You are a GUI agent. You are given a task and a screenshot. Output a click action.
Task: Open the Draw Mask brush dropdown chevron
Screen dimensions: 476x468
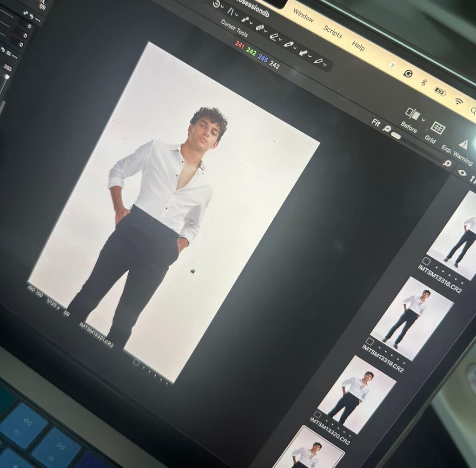coord(251,22)
